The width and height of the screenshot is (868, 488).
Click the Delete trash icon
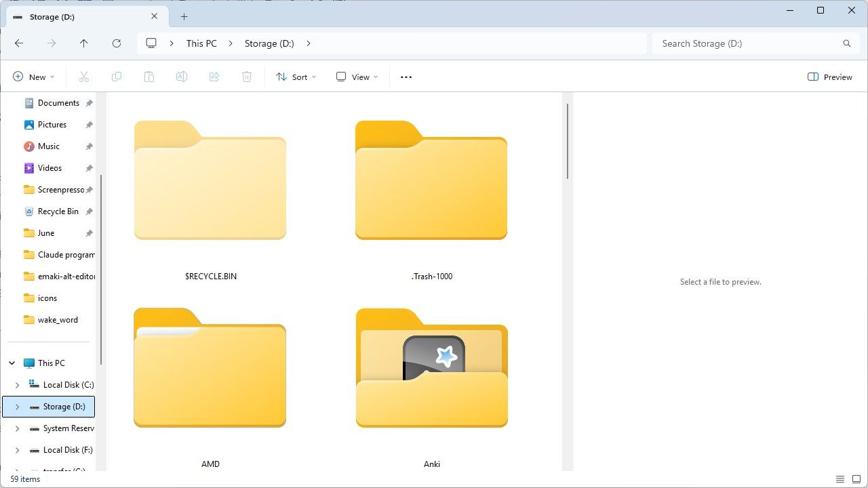[247, 77]
